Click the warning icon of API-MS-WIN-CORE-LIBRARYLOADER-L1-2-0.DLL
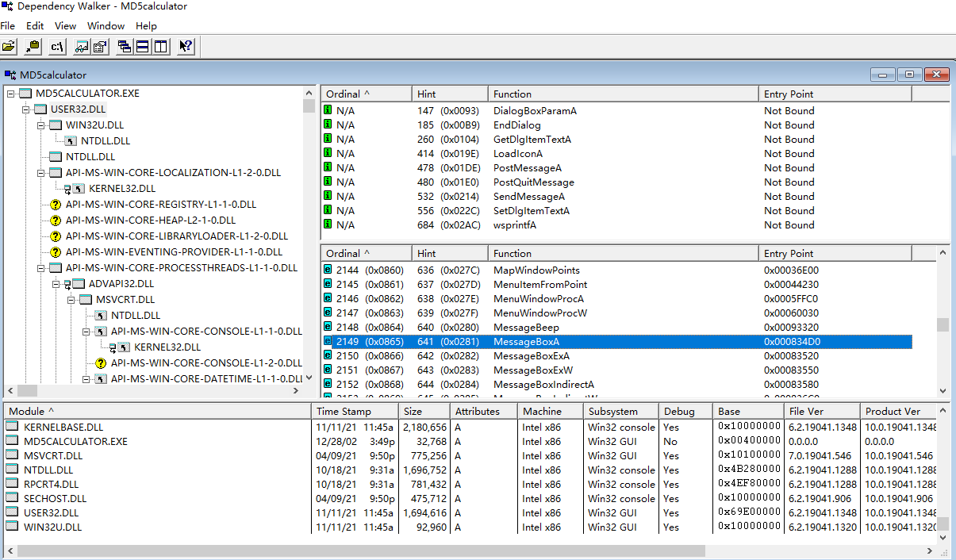This screenshot has height=560, width=956. tap(56, 236)
